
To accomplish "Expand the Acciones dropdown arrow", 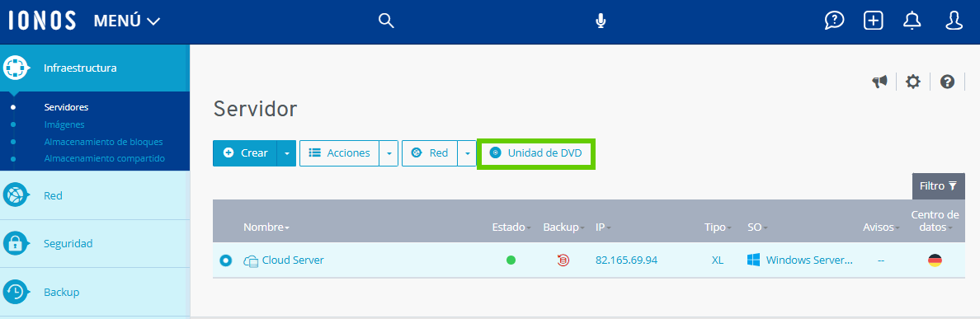I will click(389, 153).
